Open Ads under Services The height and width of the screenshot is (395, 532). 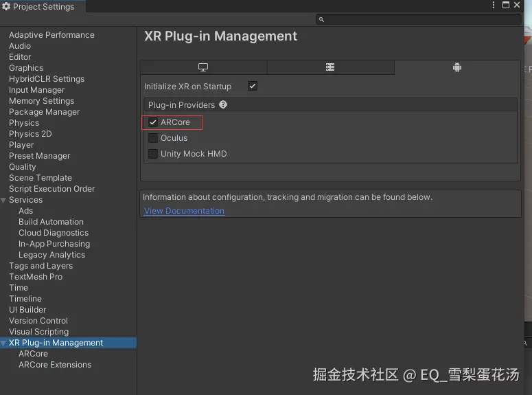coord(26,211)
